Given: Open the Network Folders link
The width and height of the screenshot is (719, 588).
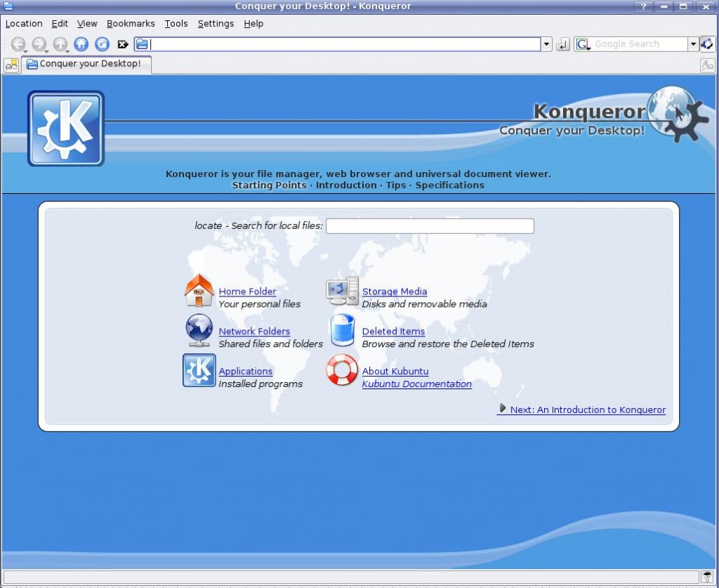Looking at the screenshot, I should click(254, 332).
